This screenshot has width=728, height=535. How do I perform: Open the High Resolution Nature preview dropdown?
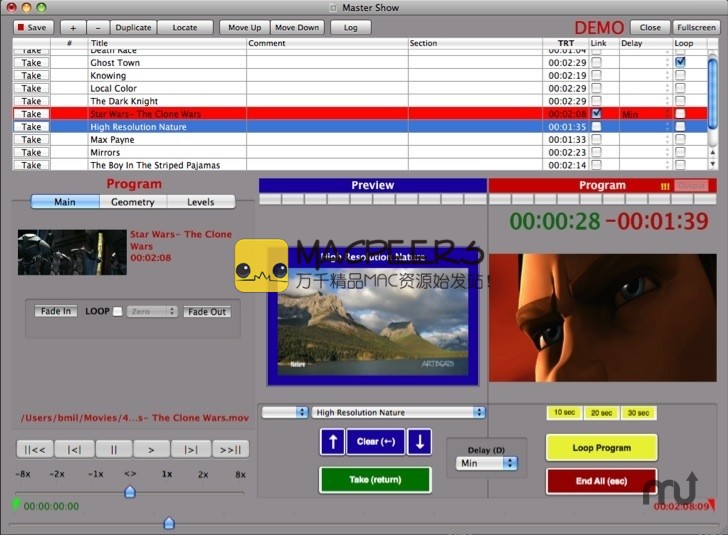click(398, 412)
